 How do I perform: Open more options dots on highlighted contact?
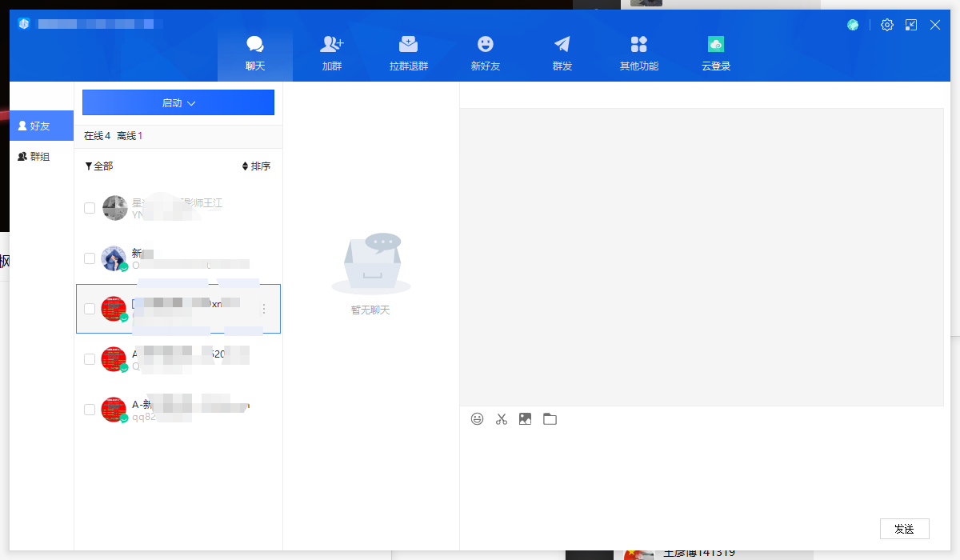pos(264,309)
